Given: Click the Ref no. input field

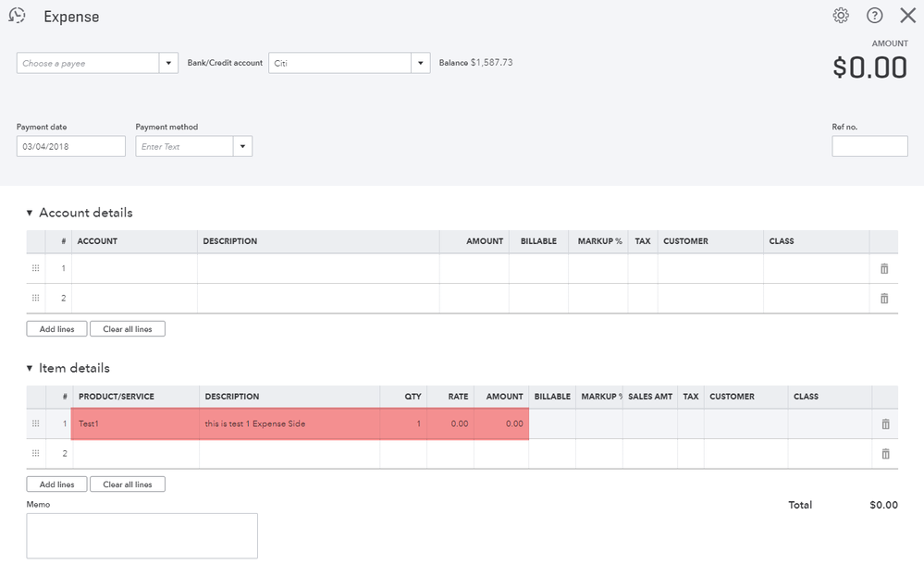Looking at the screenshot, I should point(869,146).
